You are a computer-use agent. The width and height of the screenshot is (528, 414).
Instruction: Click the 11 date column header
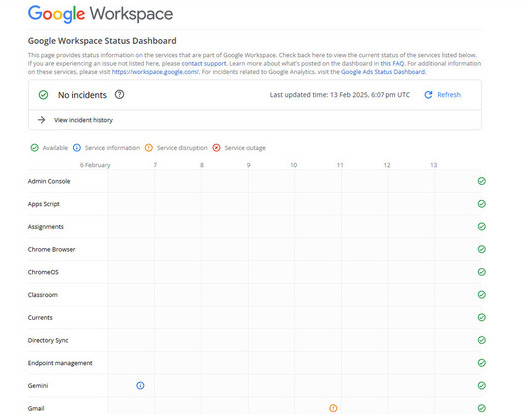(x=340, y=165)
